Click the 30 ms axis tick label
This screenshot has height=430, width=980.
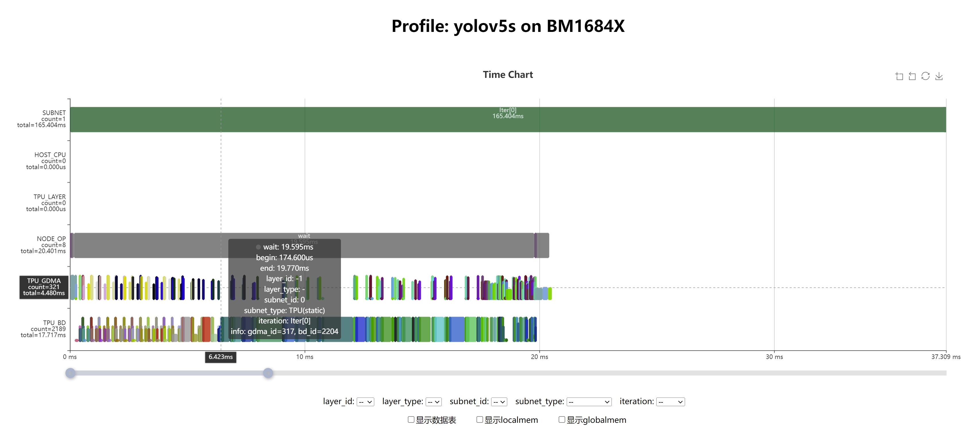[774, 357]
